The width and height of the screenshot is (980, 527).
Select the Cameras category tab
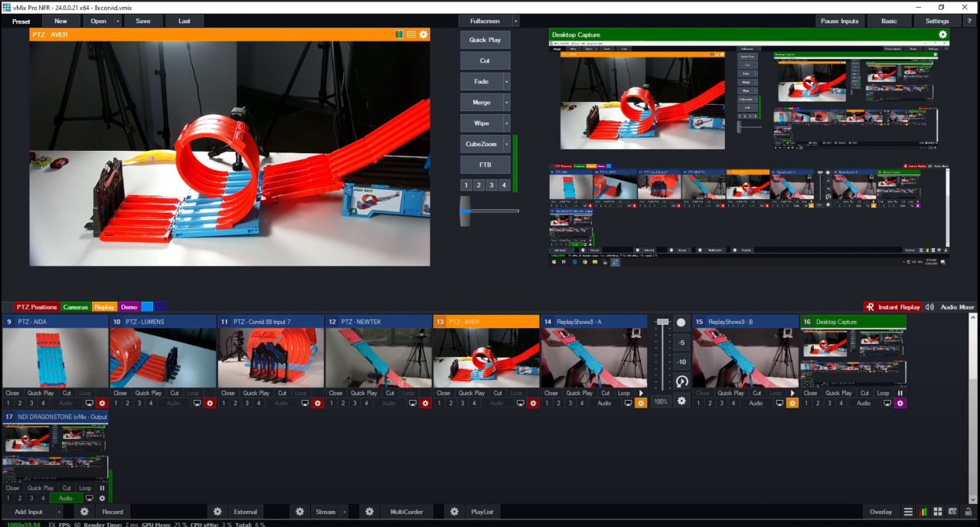pos(75,307)
